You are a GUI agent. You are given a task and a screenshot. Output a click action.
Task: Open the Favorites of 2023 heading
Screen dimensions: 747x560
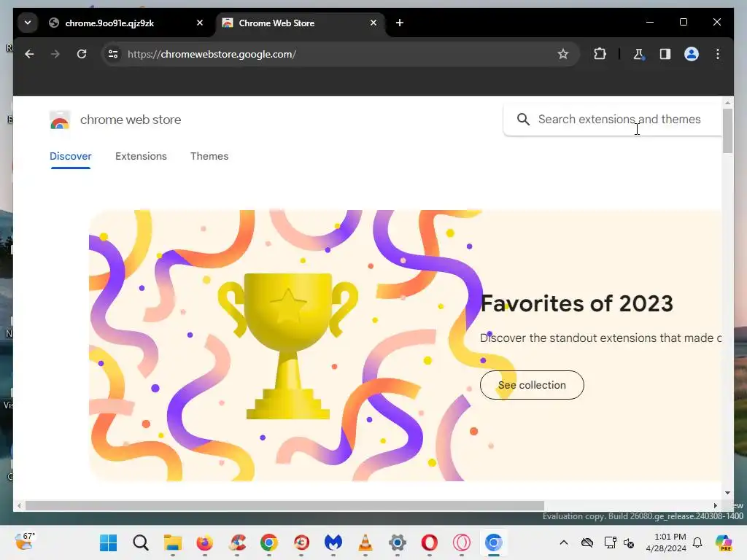pos(577,303)
